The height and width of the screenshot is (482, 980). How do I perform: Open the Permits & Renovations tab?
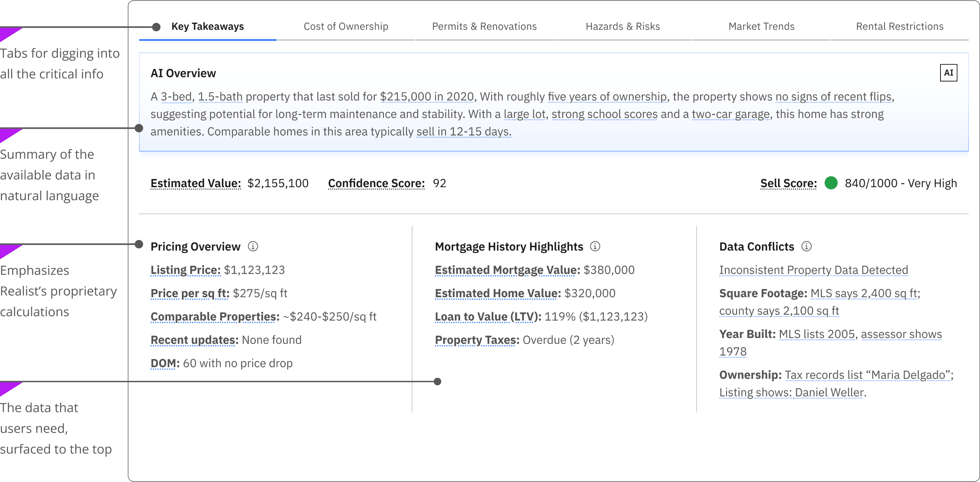pyautogui.click(x=484, y=26)
